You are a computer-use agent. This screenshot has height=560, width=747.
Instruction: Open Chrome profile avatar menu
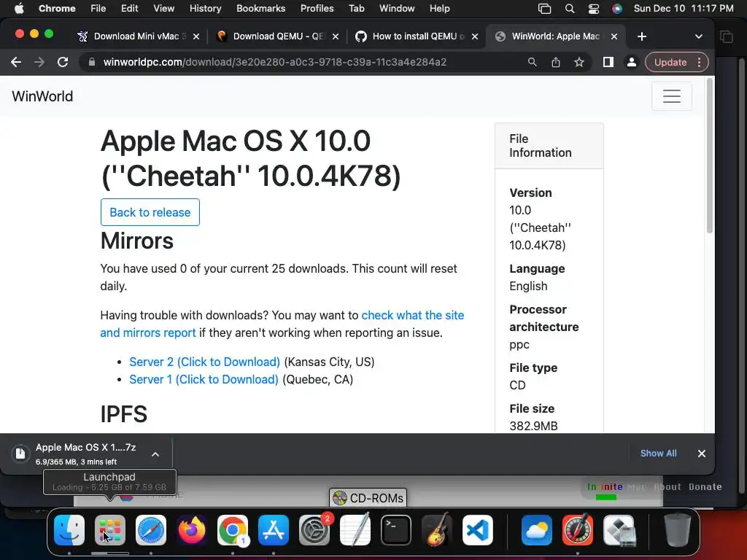pyautogui.click(x=632, y=63)
